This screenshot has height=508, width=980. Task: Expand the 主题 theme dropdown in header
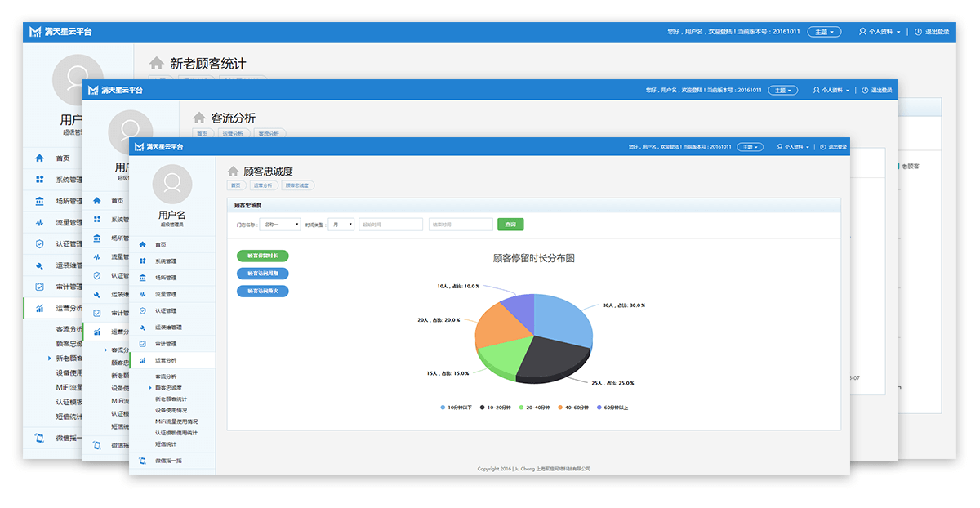(750, 147)
